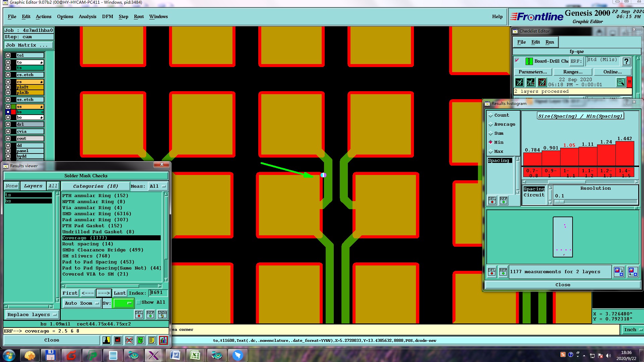Click the question mark help icon

pyautogui.click(x=626, y=61)
